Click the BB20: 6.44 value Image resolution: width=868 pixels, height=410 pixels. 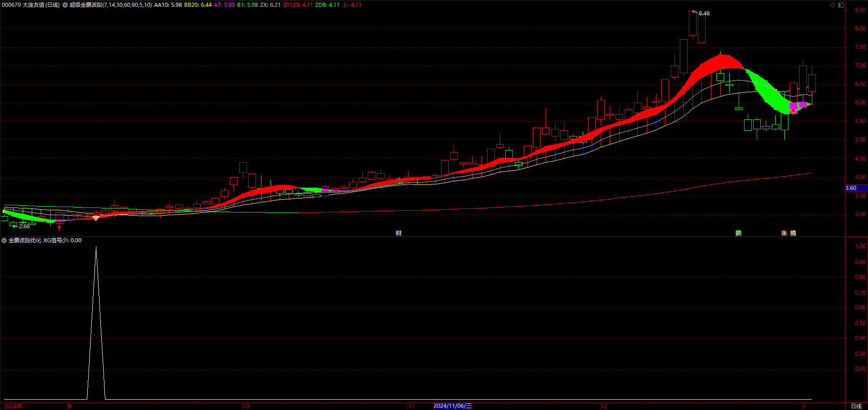coord(198,5)
